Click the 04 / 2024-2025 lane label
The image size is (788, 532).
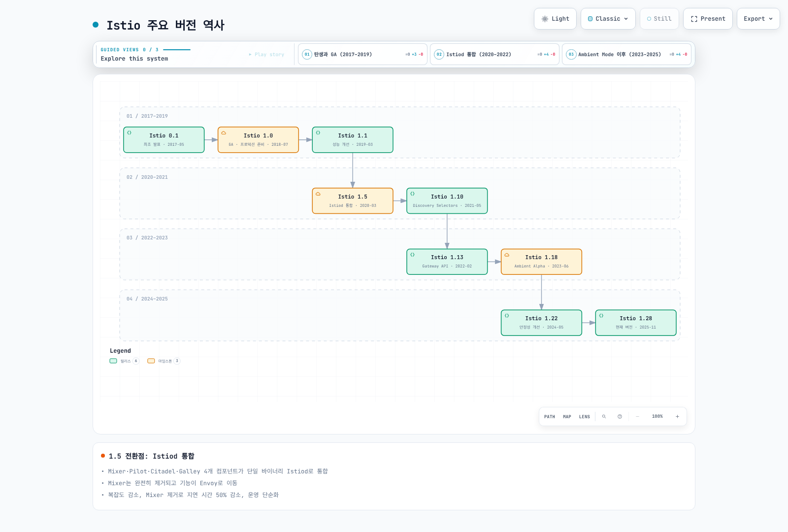click(x=147, y=299)
